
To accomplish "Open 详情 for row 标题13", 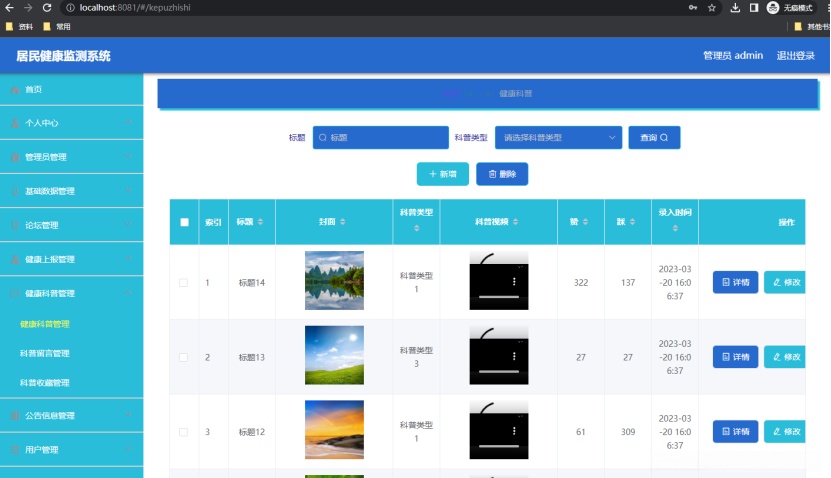I will pos(735,357).
